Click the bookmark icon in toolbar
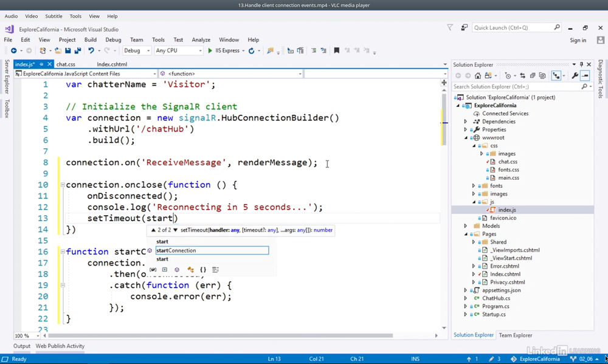This screenshot has height=364, width=608. [336, 51]
